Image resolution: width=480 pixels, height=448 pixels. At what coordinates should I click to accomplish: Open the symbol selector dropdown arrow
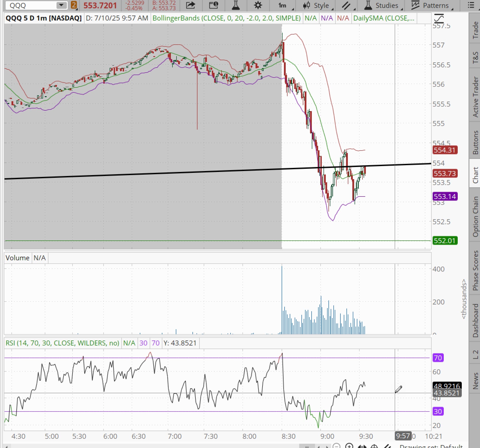[x=61, y=5]
